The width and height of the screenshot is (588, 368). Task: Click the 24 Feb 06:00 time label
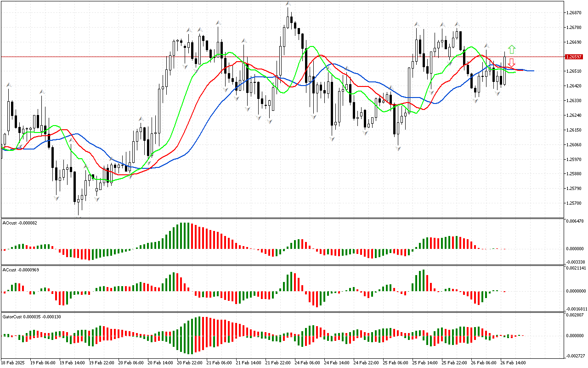pyautogui.click(x=307, y=362)
